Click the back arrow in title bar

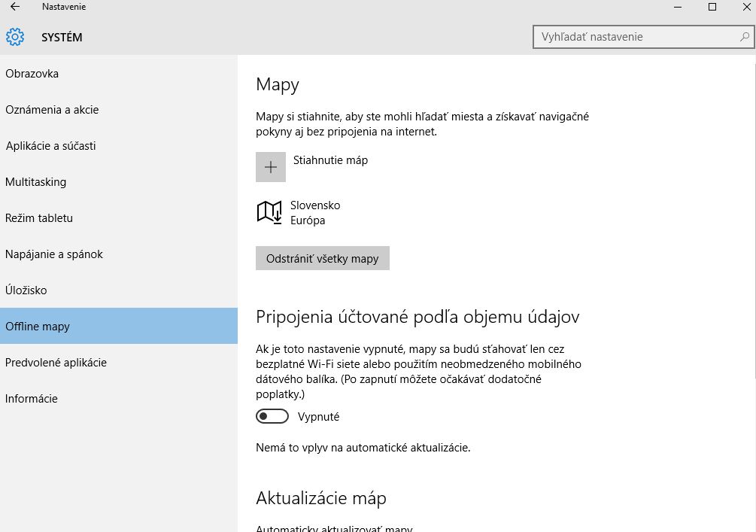pos(15,7)
